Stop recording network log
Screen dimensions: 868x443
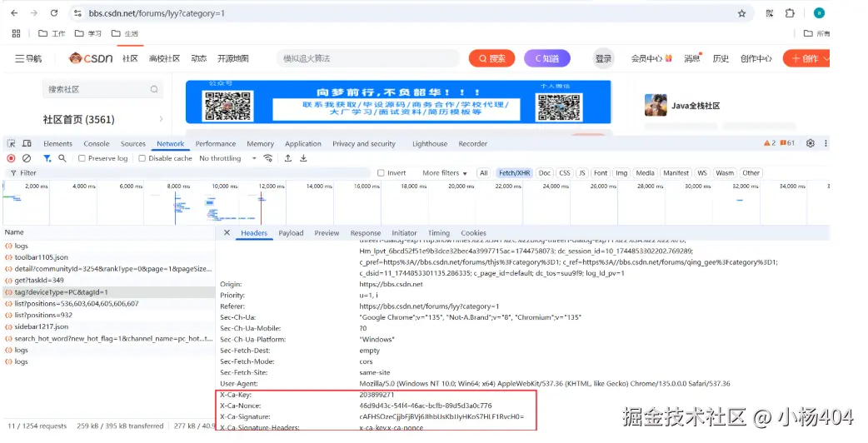[x=11, y=158]
